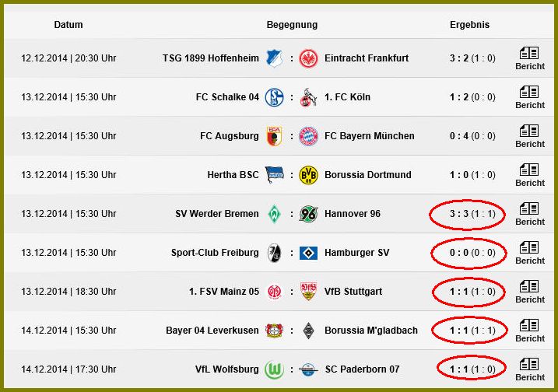The width and height of the screenshot is (558, 392).
Task: Click the circled 3 : 3 result
Action: [467, 215]
